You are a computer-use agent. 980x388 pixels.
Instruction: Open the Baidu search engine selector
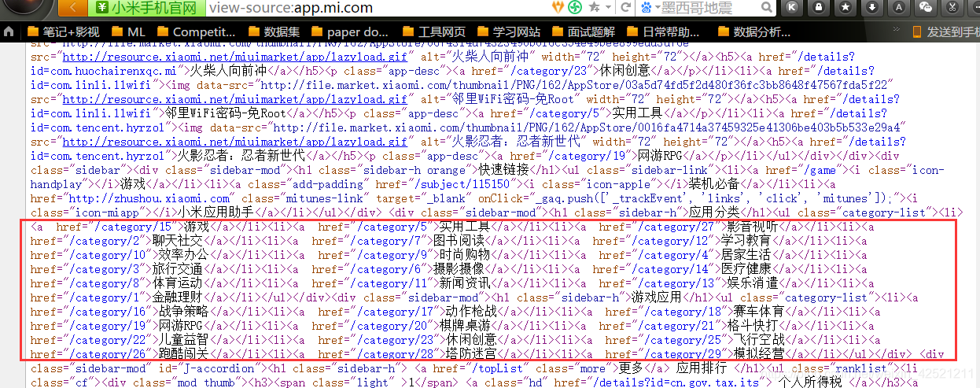(x=650, y=7)
